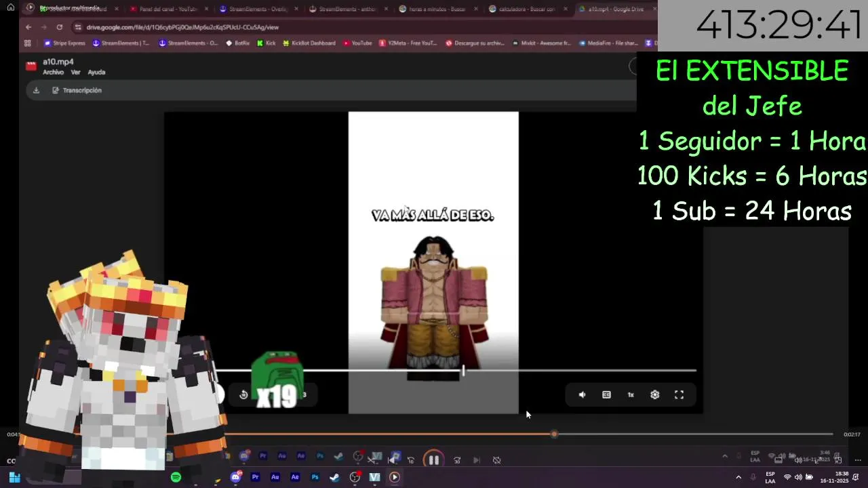Open the Kick bookmark
This screenshot has height=488, width=868.
[266, 43]
